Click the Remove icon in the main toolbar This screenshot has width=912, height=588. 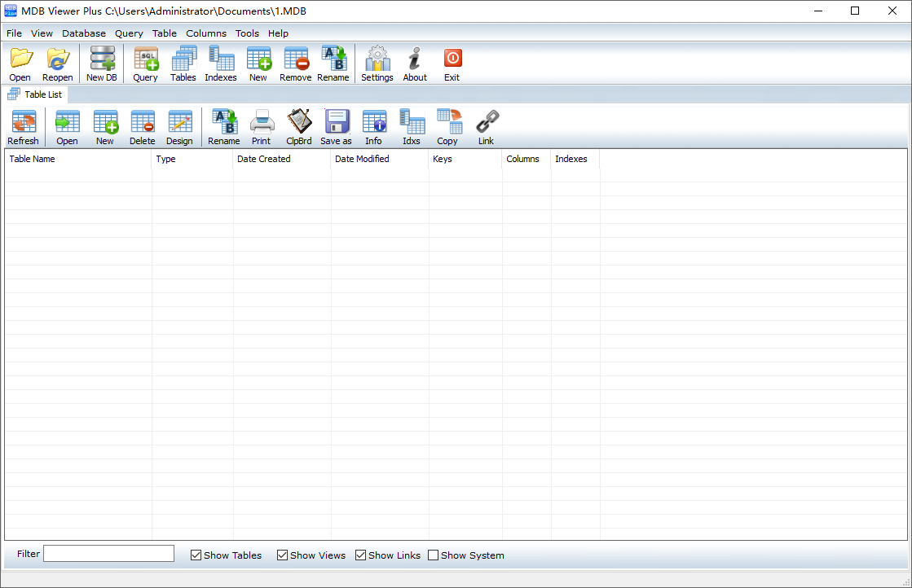coord(296,64)
